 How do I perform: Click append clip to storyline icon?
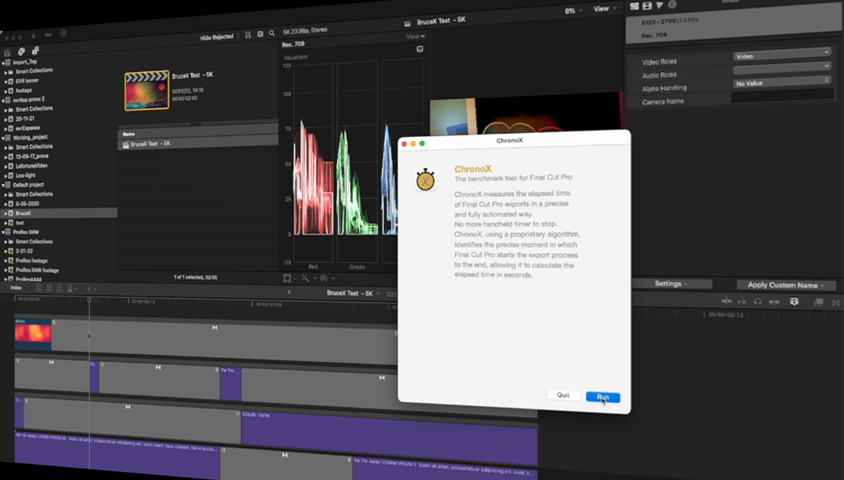click(x=59, y=288)
